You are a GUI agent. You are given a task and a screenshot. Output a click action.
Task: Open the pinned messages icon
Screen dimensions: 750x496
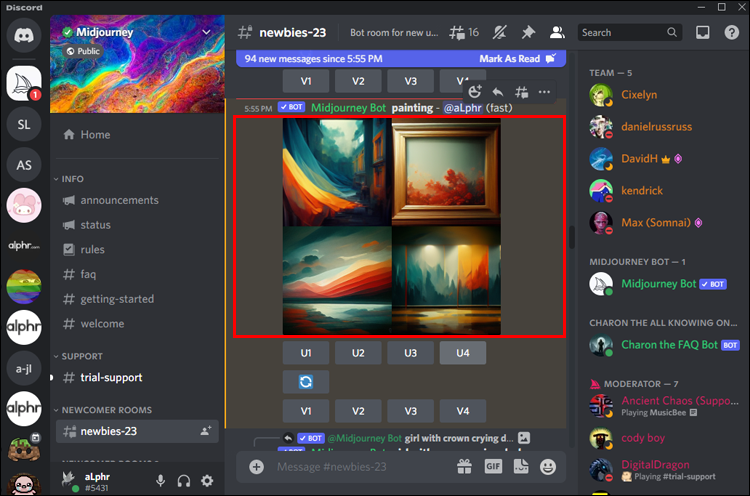coord(528,33)
